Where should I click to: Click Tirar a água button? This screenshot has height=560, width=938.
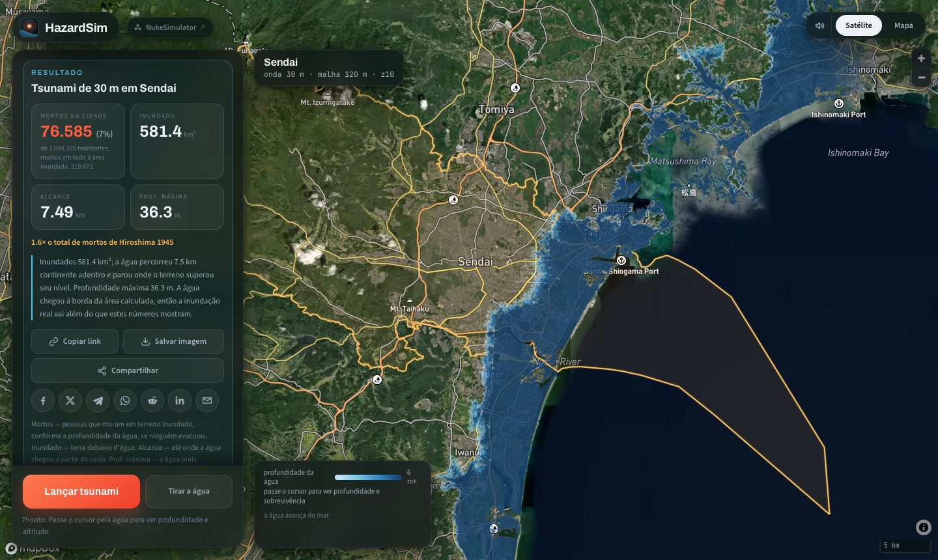189,492
